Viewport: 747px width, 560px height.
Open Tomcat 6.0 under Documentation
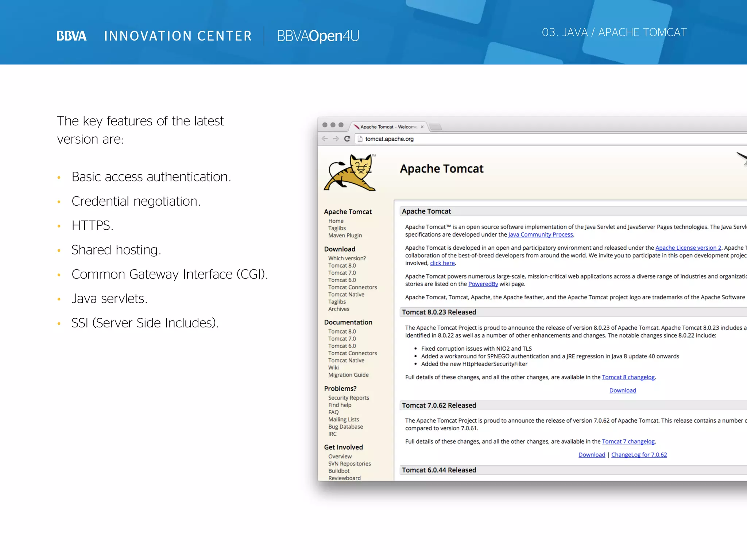[342, 346]
